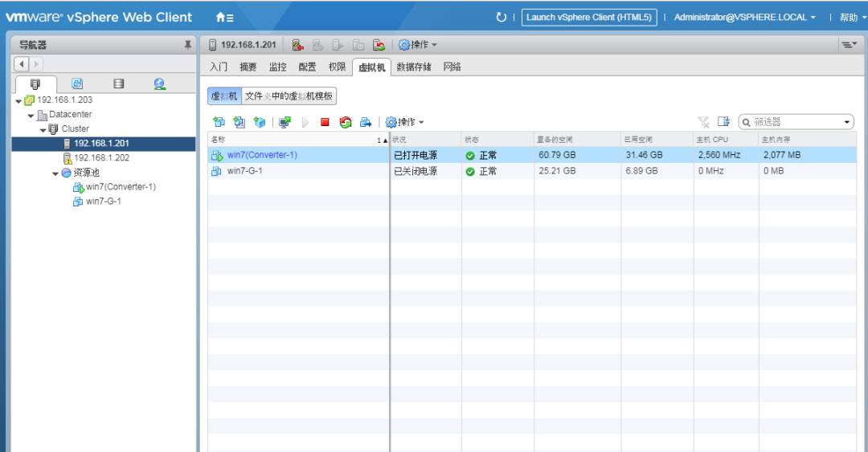868x452 pixels.
Task: Click the 6.89 GB used space cell
Action: [x=641, y=171]
